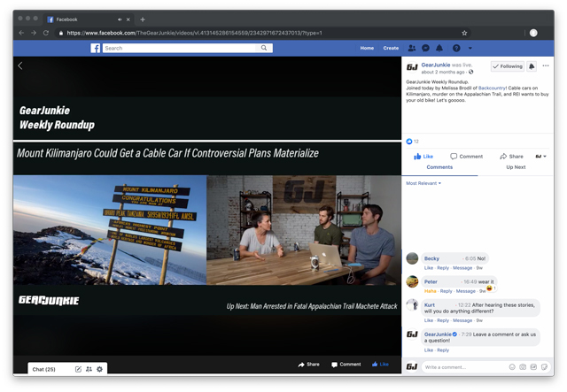Open the GIF picker in comment box
The width and height of the screenshot is (567, 392).
point(533,367)
